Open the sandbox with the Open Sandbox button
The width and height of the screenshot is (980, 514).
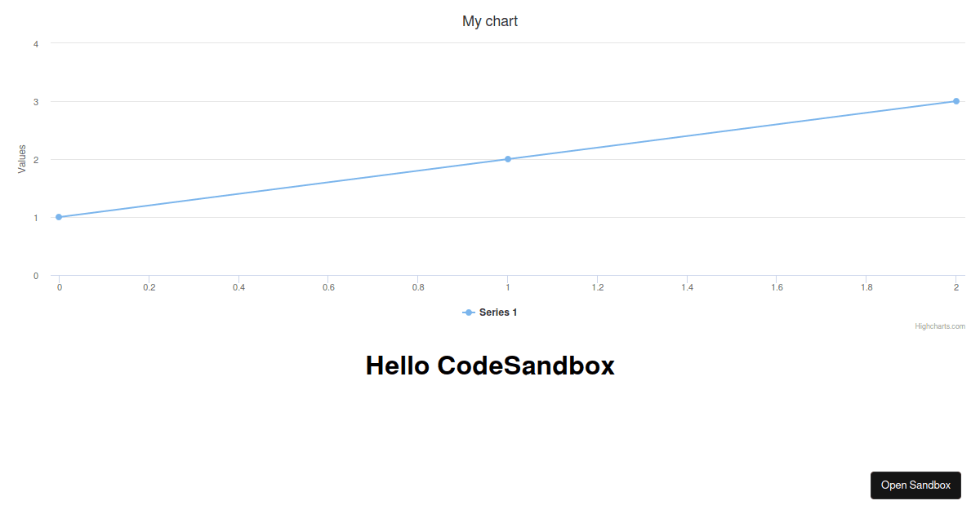point(915,485)
